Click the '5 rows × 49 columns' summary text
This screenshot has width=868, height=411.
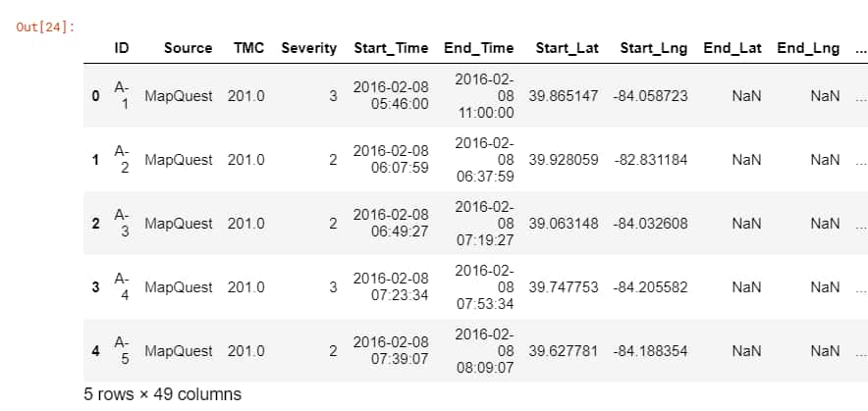point(163,394)
